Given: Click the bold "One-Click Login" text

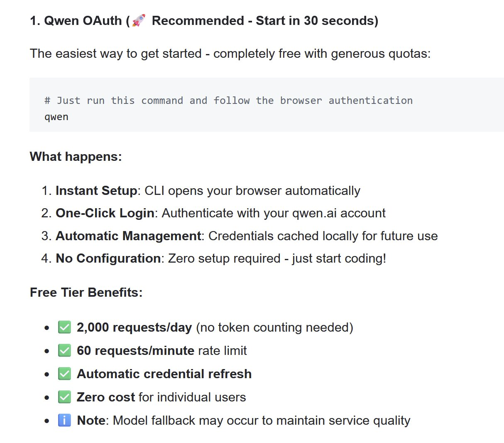Looking at the screenshot, I should click(105, 213).
